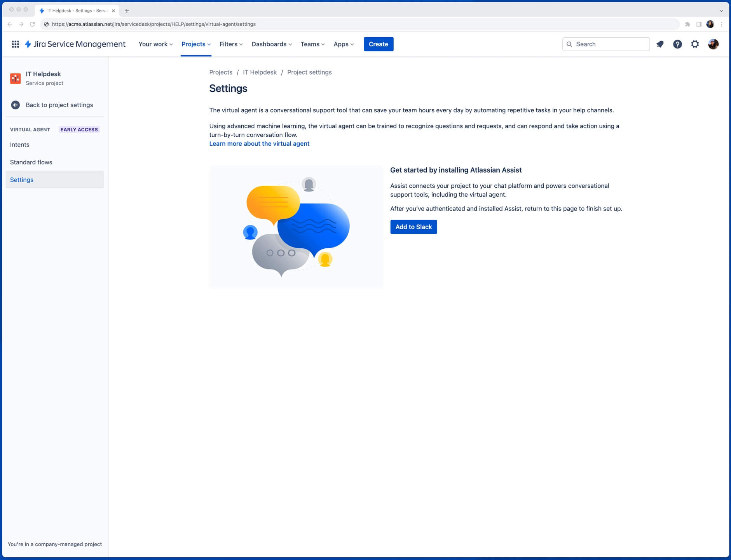Reload the page with the refresh icon
Image resolution: width=731 pixels, height=560 pixels.
pyautogui.click(x=32, y=24)
